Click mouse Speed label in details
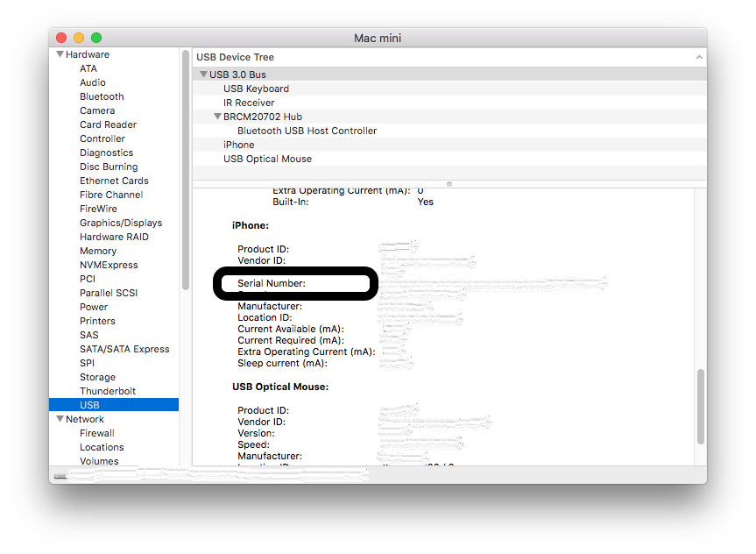 (x=253, y=444)
